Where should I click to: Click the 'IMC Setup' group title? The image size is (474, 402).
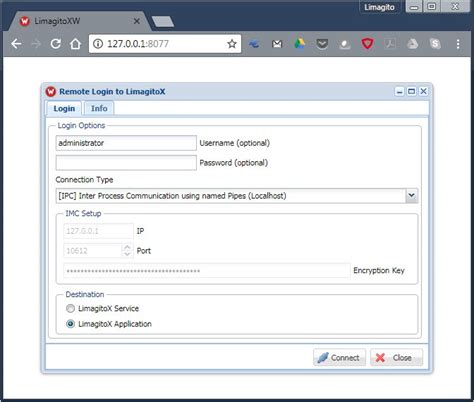tap(83, 213)
